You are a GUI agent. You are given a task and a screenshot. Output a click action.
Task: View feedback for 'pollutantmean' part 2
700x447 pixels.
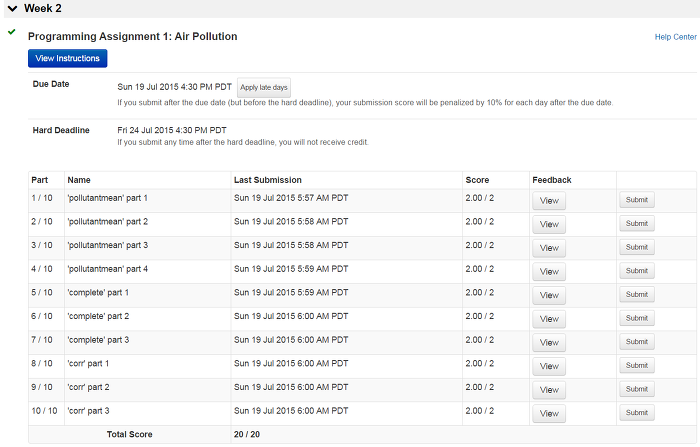point(549,225)
